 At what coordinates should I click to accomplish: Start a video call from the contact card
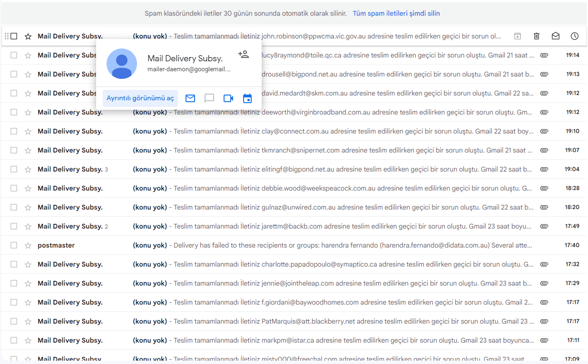point(228,98)
